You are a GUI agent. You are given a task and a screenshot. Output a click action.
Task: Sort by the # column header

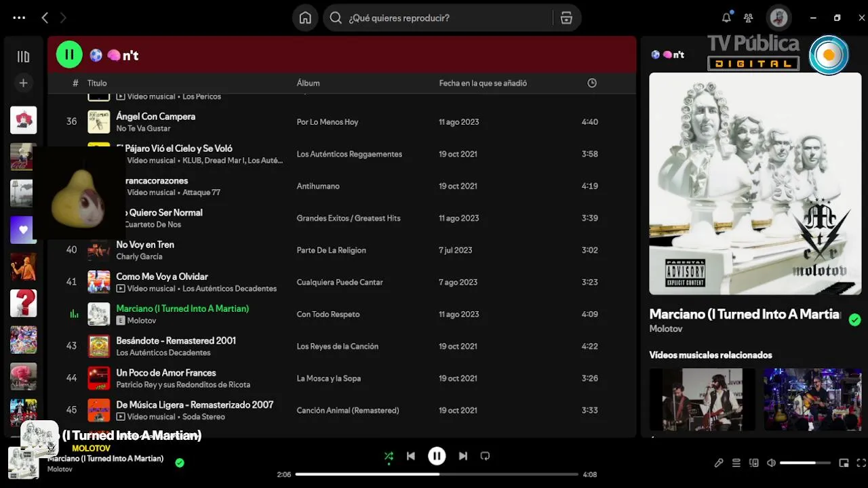point(75,83)
